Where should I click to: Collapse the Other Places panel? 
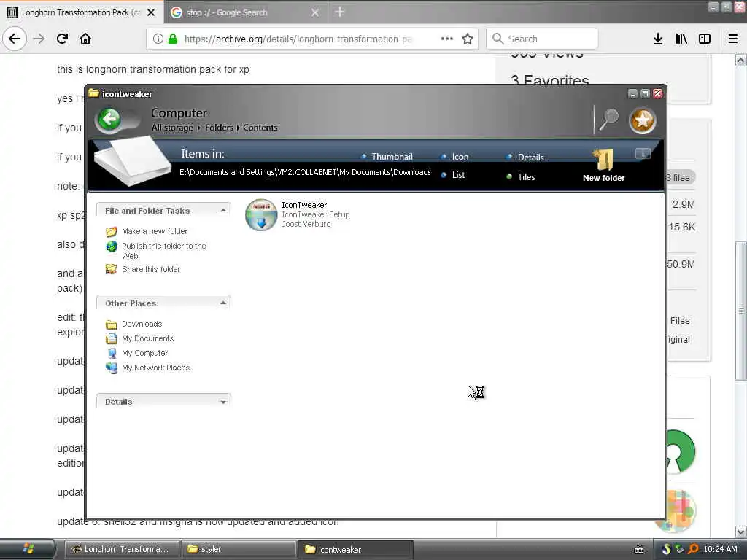[x=223, y=303]
